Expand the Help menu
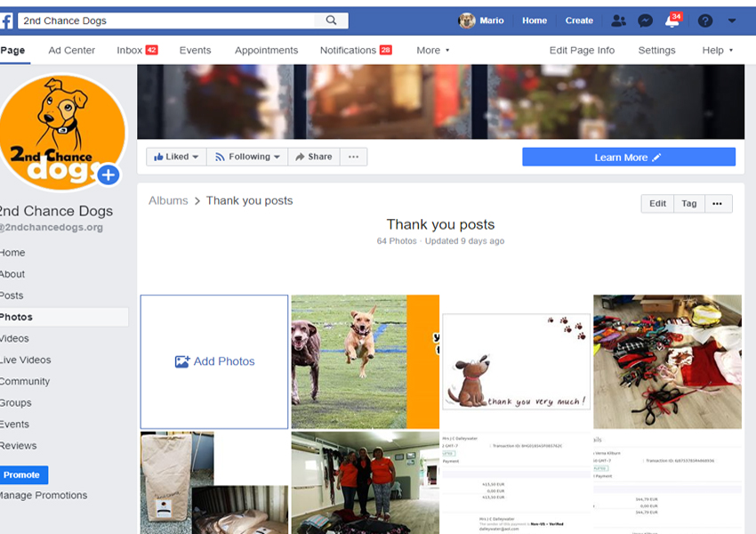Viewport: 756px width, 534px height. point(718,50)
